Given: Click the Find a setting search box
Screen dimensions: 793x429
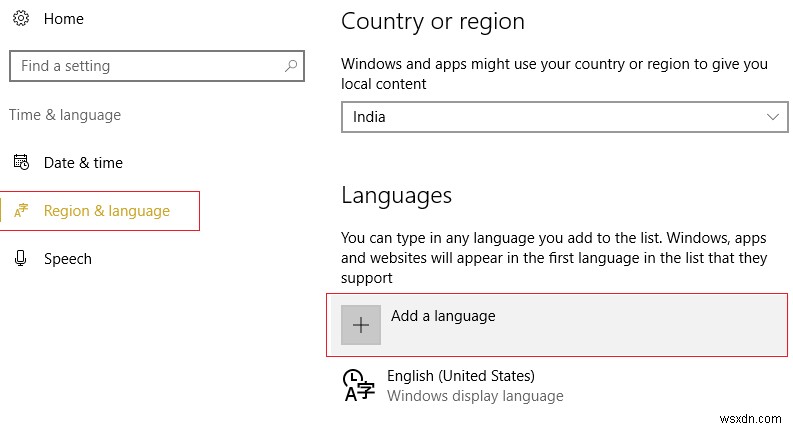Looking at the screenshot, I should coord(145,66).
